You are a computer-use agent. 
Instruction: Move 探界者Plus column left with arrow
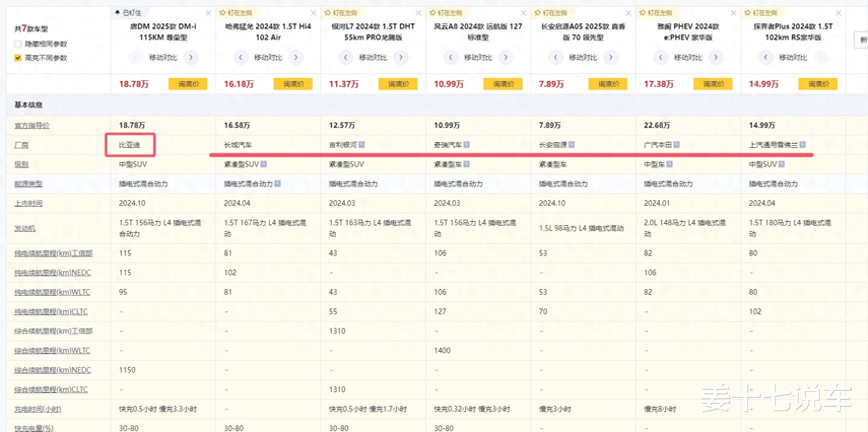click(765, 57)
